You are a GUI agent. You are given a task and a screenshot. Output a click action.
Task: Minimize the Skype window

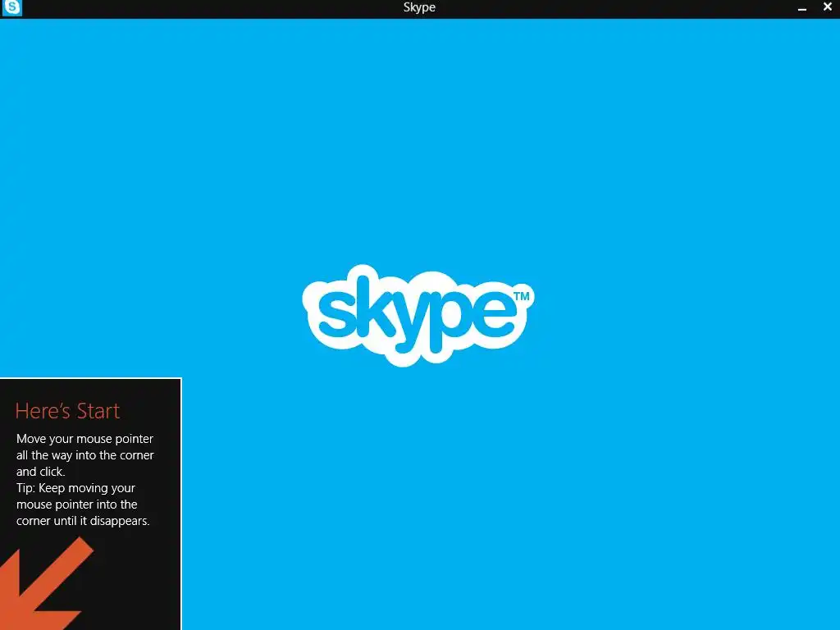pyautogui.click(x=802, y=8)
